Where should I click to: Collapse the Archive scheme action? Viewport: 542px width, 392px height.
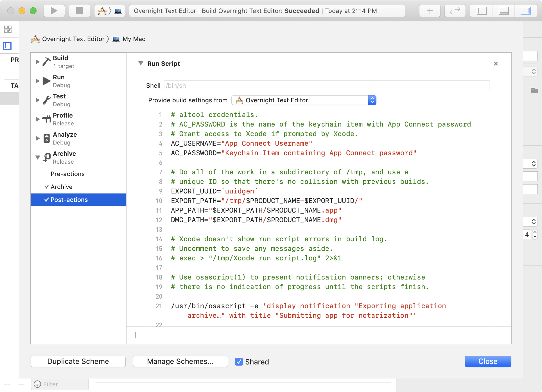(37, 157)
